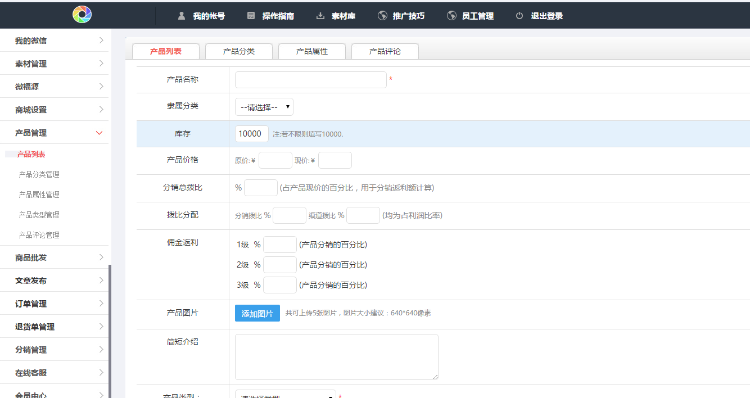Expand the 商城设置 sidebar chevron
Image resolution: width=750 pixels, height=398 pixels.
click(101, 109)
